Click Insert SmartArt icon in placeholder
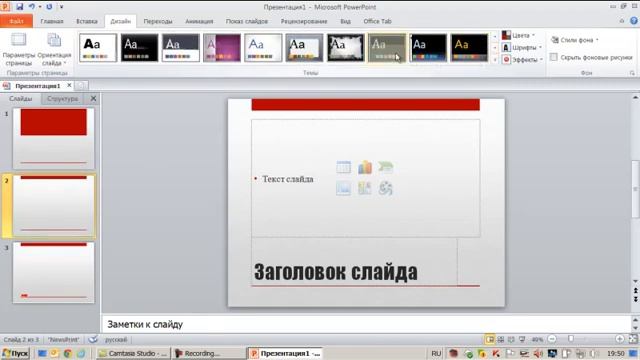This screenshot has height=360, width=640. (385, 167)
